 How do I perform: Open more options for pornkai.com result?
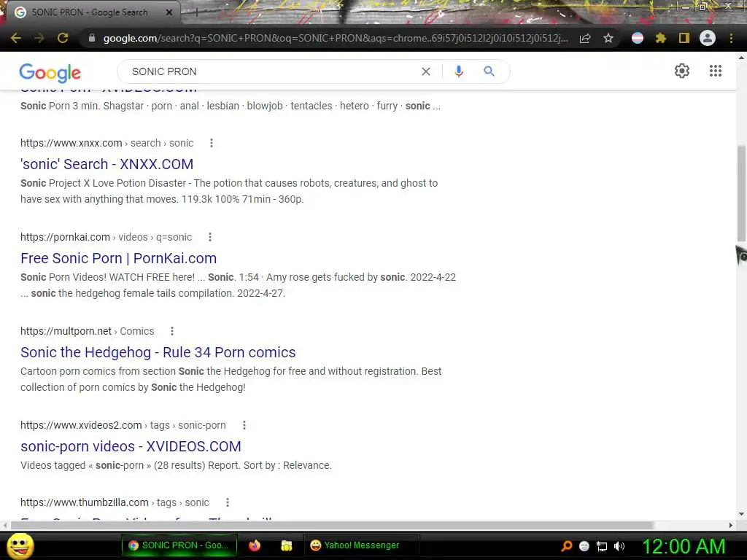tap(210, 237)
